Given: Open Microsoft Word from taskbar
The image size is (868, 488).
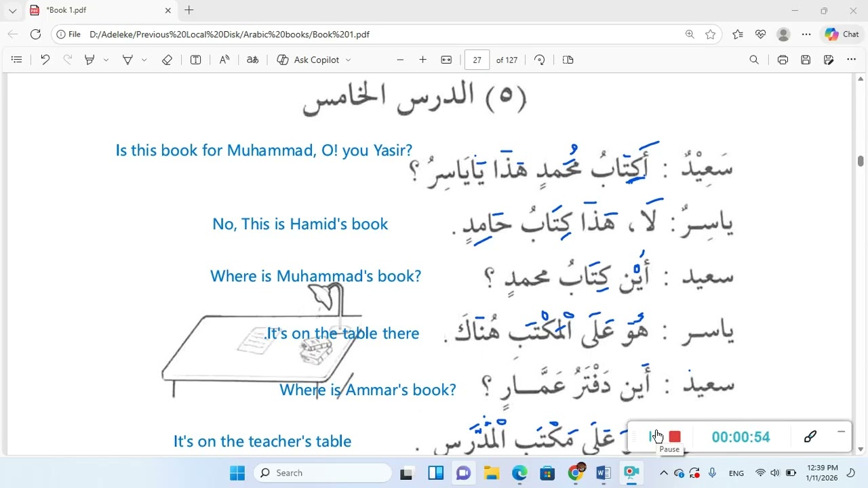Looking at the screenshot, I should click(x=604, y=473).
